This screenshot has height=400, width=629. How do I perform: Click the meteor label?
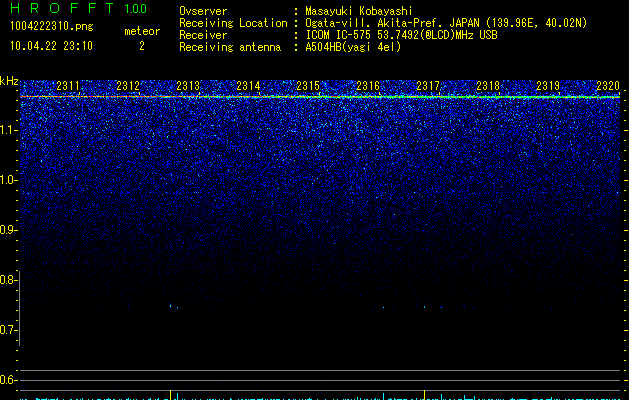[x=142, y=31]
